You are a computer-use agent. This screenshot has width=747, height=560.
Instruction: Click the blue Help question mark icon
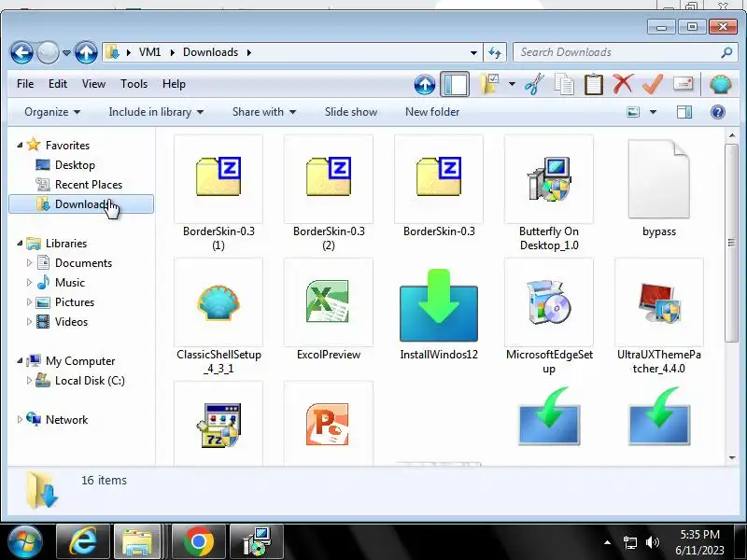click(x=717, y=112)
